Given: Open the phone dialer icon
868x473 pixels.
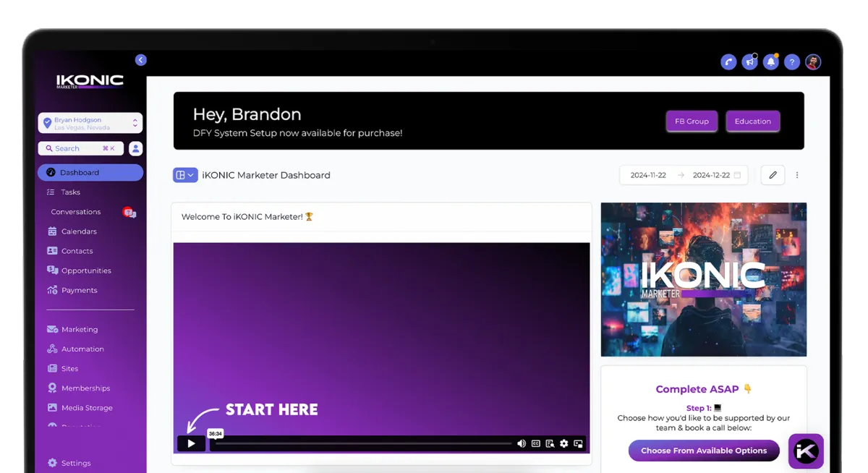Looking at the screenshot, I should pyautogui.click(x=728, y=62).
